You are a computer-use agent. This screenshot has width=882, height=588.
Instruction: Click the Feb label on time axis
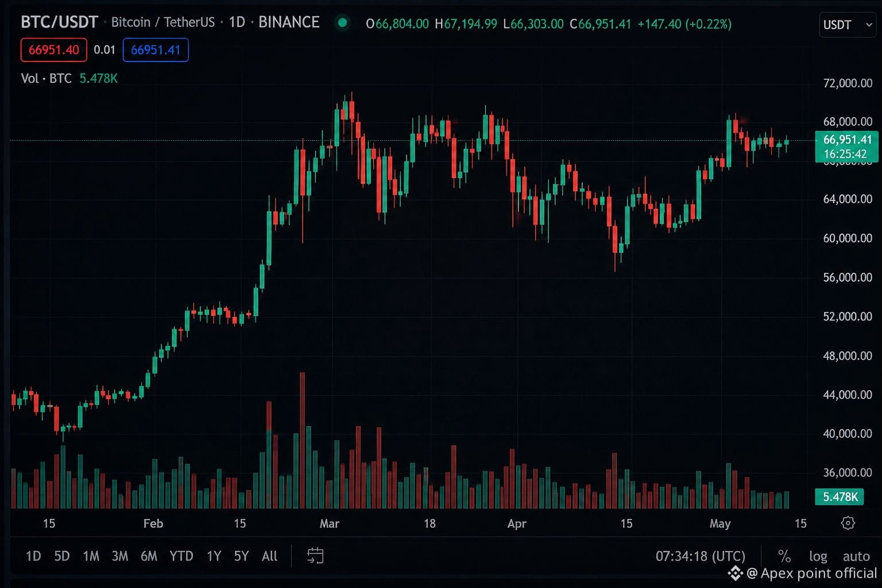(153, 524)
